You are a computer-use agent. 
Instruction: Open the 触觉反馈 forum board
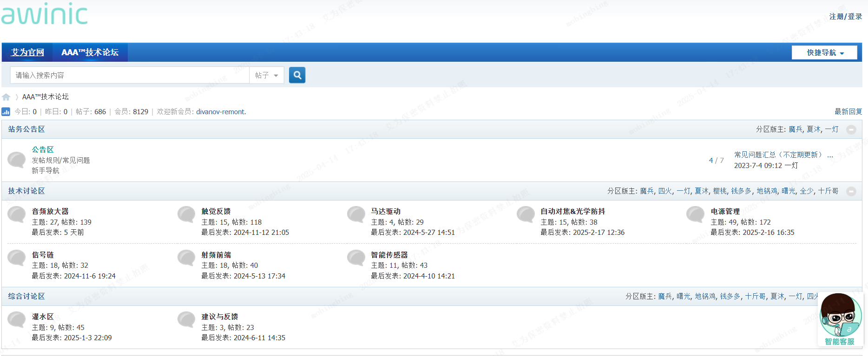pyautogui.click(x=216, y=212)
